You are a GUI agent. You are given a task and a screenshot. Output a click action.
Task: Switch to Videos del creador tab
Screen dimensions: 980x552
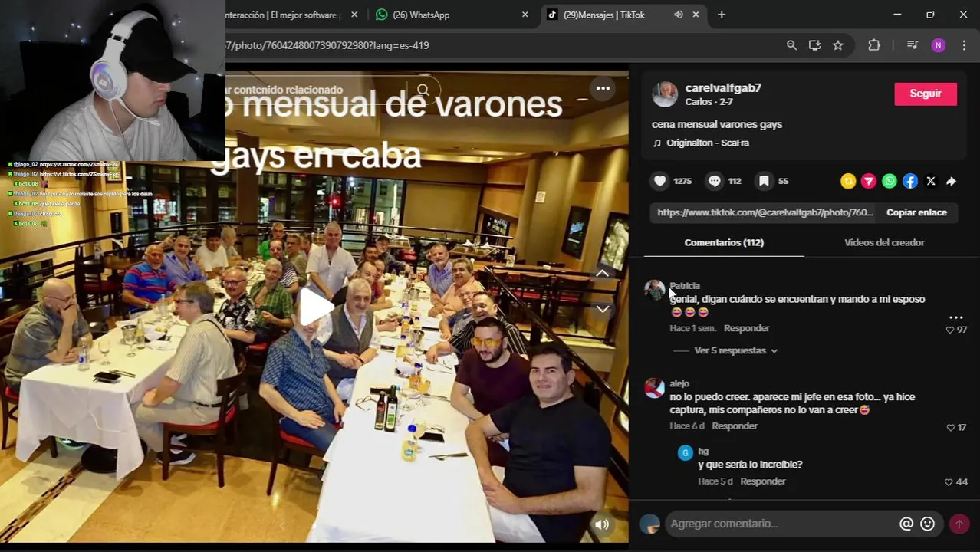point(884,242)
